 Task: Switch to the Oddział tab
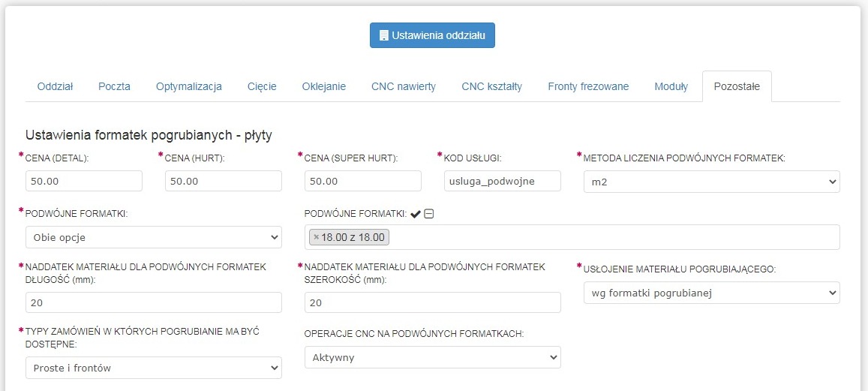click(x=55, y=86)
